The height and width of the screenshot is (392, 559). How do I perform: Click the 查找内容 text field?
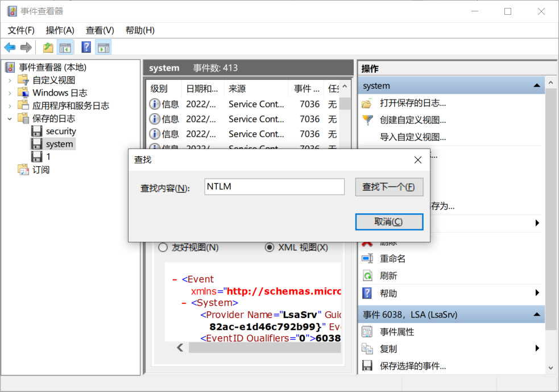pos(274,187)
